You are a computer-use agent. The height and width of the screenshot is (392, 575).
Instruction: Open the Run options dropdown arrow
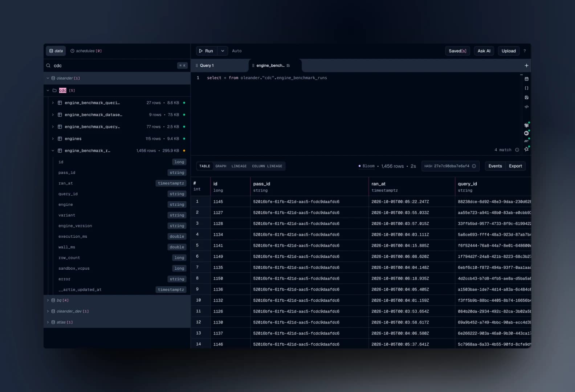point(223,51)
